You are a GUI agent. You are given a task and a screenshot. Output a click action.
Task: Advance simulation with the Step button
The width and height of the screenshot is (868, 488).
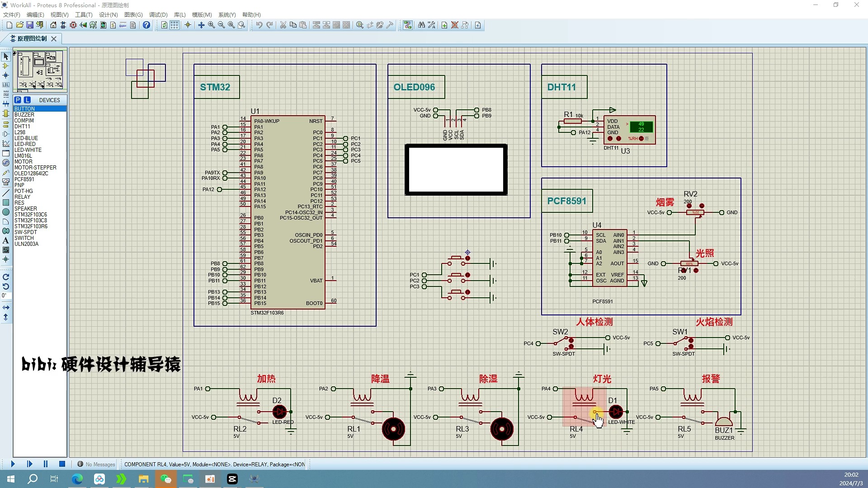(x=29, y=464)
